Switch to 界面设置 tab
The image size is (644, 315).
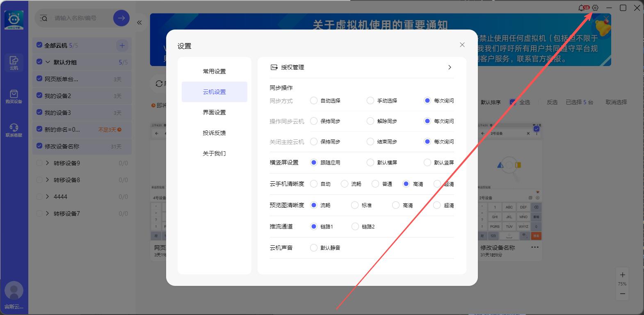(215, 112)
